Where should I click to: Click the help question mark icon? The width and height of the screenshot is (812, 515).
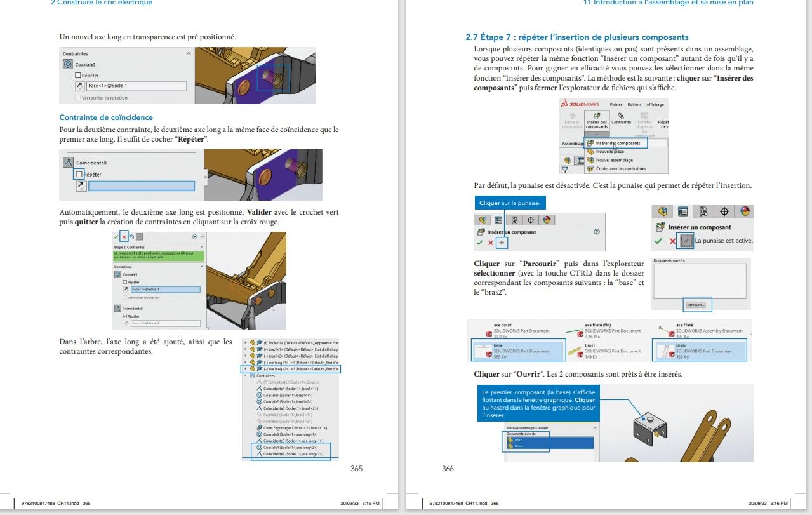click(596, 232)
